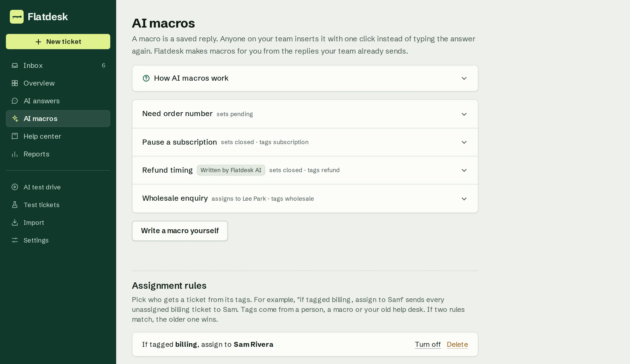Image resolution: width=630 pixels, height=364 pixels.
Task: Click the "sets pending" label
Action: pos(235,114)
